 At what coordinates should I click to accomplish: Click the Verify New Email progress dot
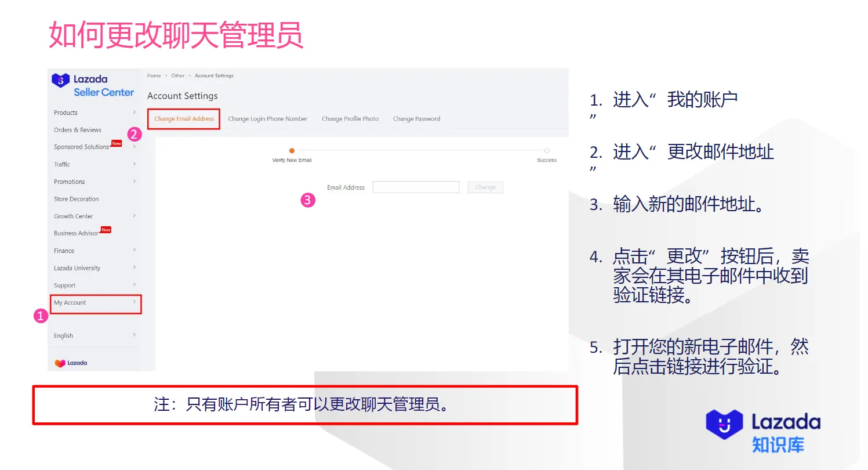point(292,150)
